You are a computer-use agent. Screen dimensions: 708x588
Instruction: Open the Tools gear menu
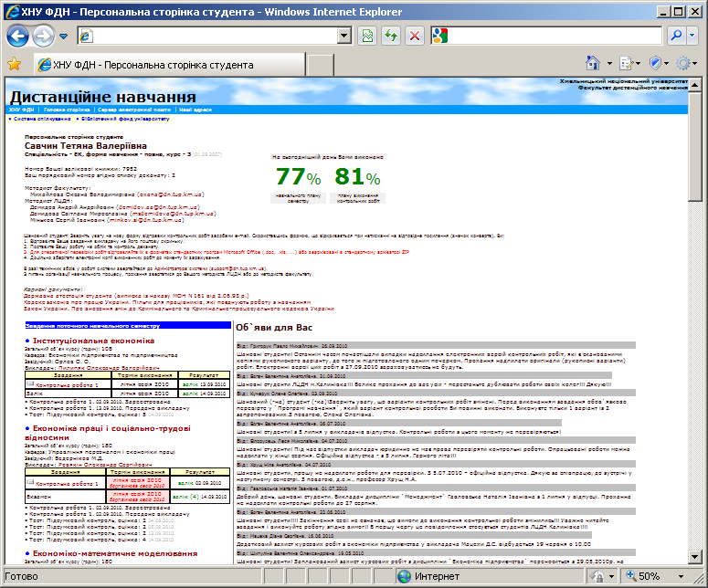pos(683,63)
